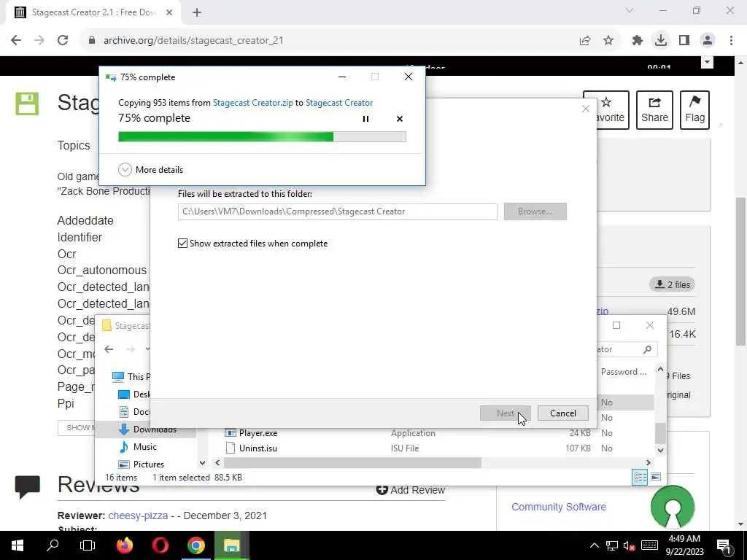Select the Stagecast Creator 2.1 tab

[x=93, y=12]
